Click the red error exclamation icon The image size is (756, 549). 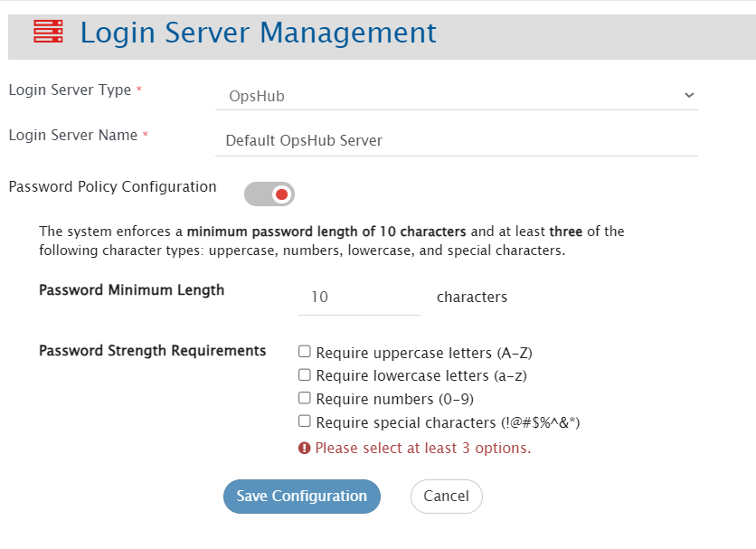[x=305, y=448]
